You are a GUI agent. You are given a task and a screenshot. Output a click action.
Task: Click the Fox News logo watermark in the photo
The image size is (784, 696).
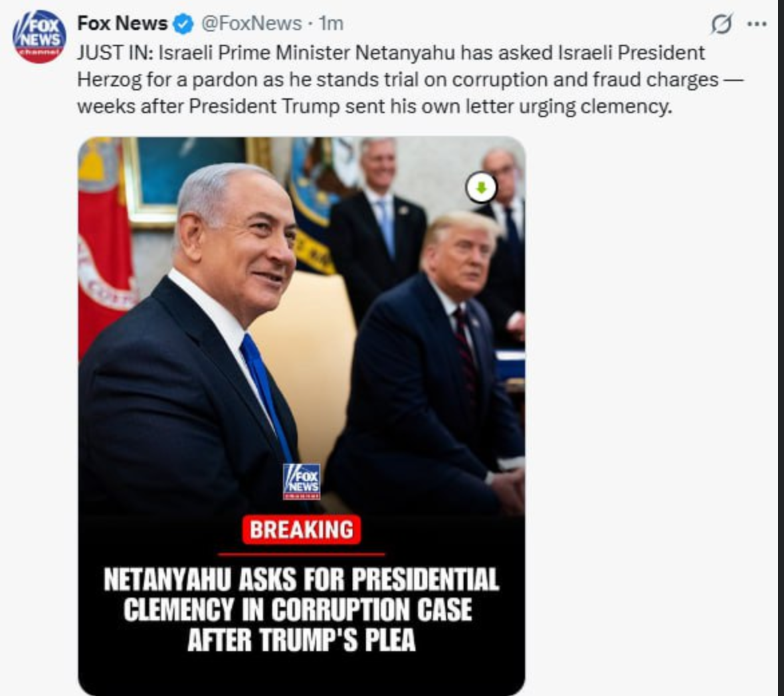(302, 481)
